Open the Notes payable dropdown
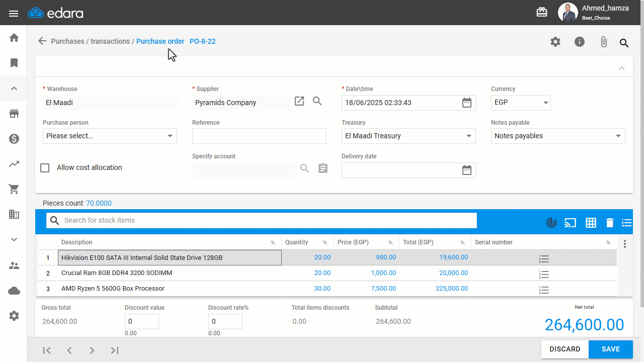The width and height of the screenshot is (644, 362). [558, 136]
